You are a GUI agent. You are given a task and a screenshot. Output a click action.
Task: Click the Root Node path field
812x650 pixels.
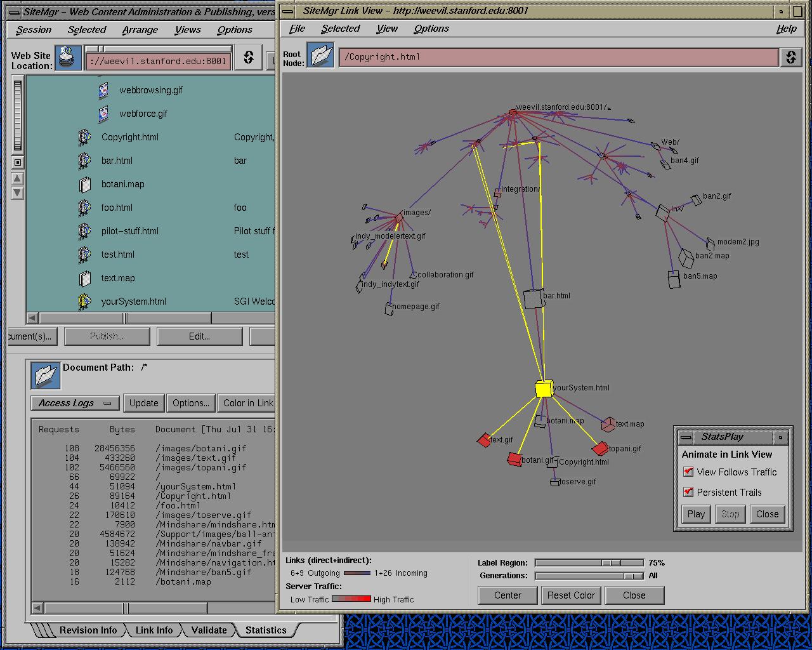pyautogui.click(x=558, y=56)
